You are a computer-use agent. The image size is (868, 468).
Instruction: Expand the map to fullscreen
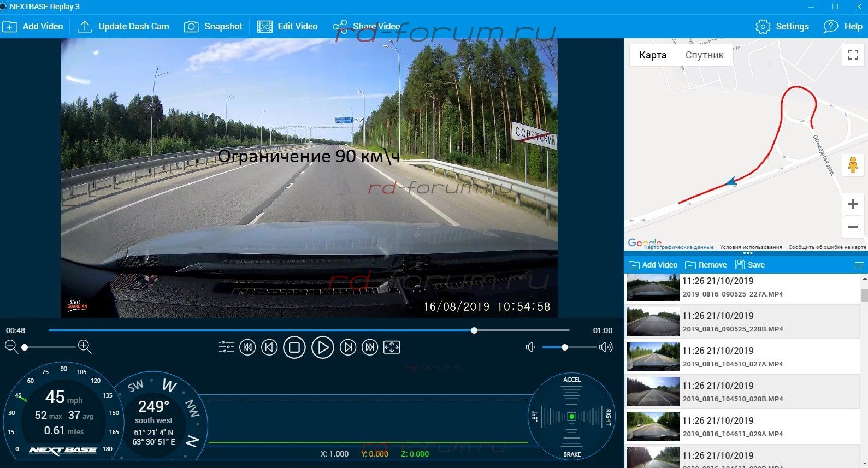click(x=853, y=55)
